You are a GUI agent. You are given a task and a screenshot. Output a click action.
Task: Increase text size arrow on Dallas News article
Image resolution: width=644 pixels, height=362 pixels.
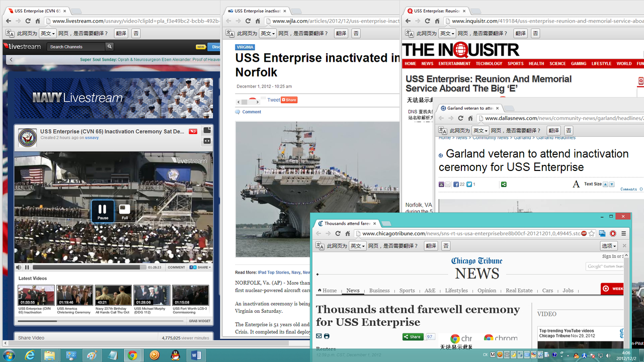[x=605, y=185]
